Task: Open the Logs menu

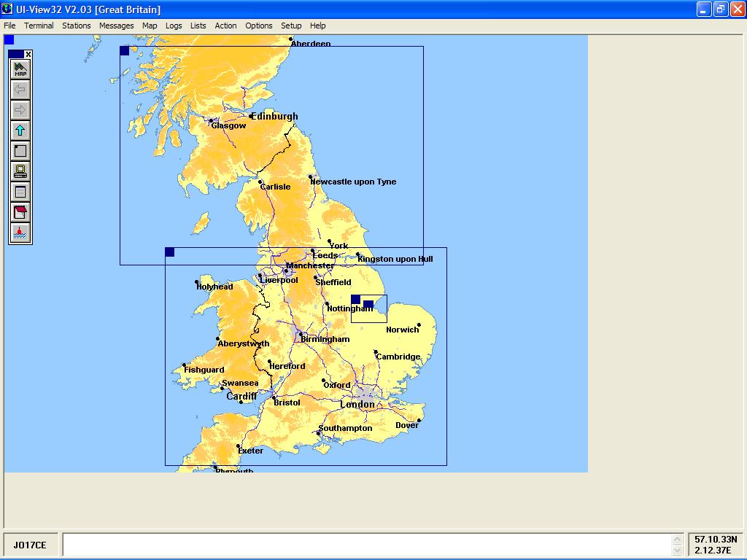Action: pos(174,26)
